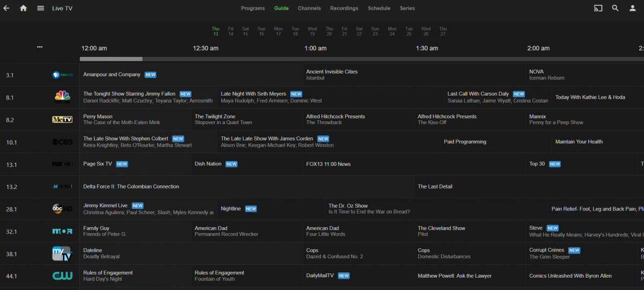The height and width of the screenshot is (290, 644).
Task: Open The Cleveland Show Pilot listing
Action: [470, 231]
